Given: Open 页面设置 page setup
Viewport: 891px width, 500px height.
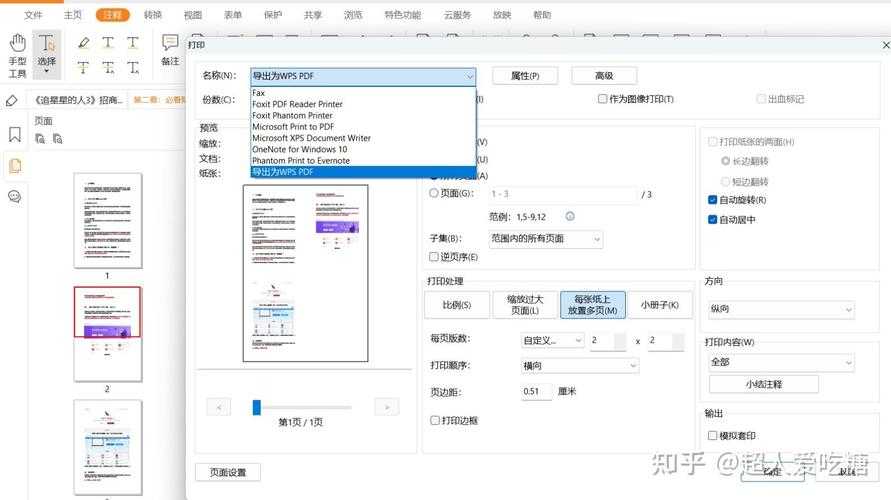Looking at the screenshot, I should click(x=228, y=472).
